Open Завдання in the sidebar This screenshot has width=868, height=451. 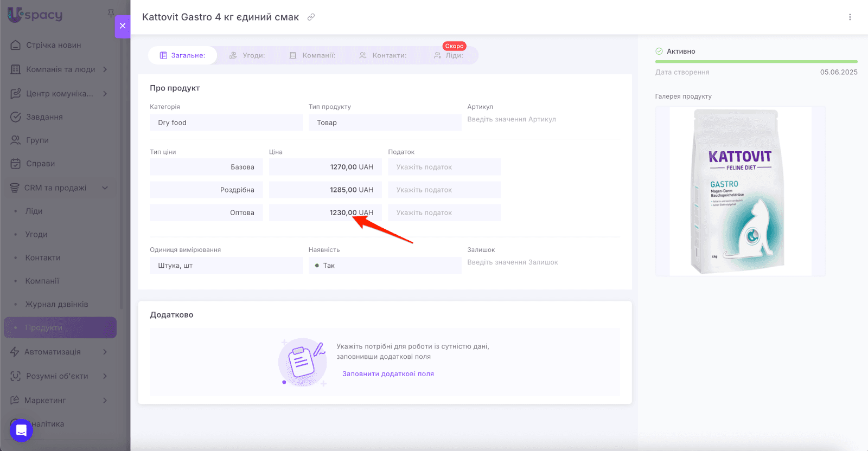click(44, 117)
